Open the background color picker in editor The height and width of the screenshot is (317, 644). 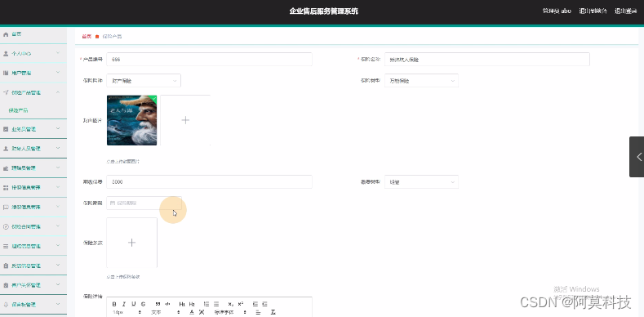(202, 312)
